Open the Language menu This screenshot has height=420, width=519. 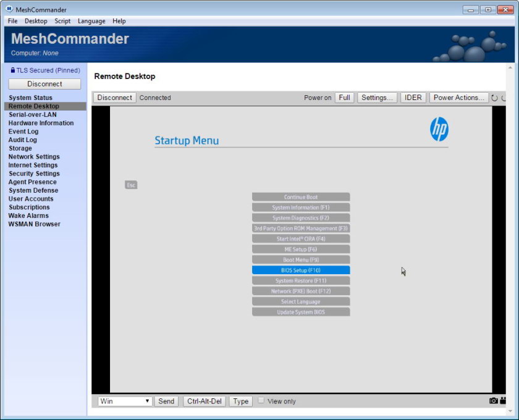point(91,21)
